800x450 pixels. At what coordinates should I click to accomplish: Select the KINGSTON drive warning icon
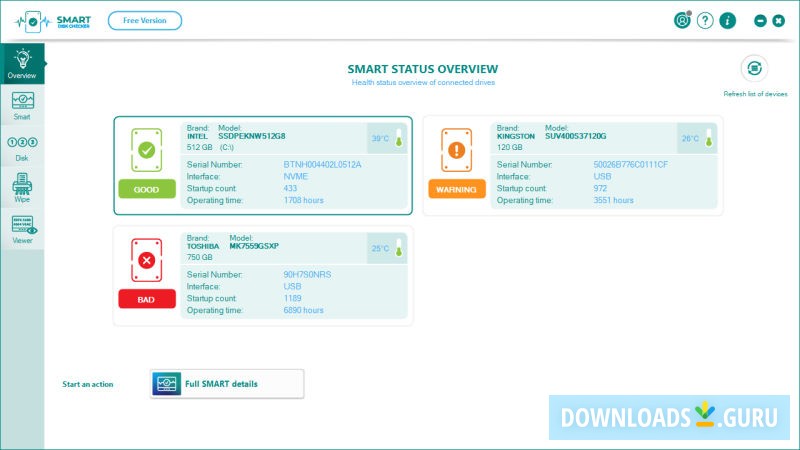click(457, 150)
